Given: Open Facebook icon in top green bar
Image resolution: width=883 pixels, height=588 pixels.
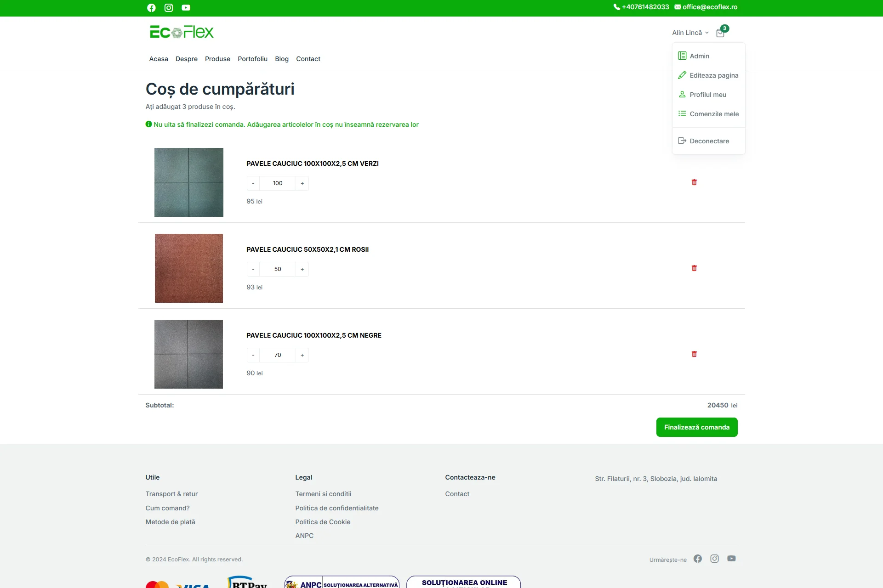Looking at the screenshot, I should pyautogui.click(x=151, y=8).
